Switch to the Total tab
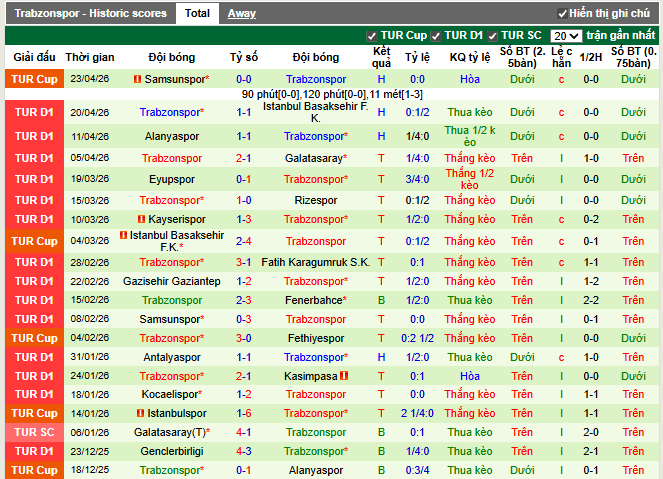The height and width of the screenshot is (479, 663). click(197, 13)
